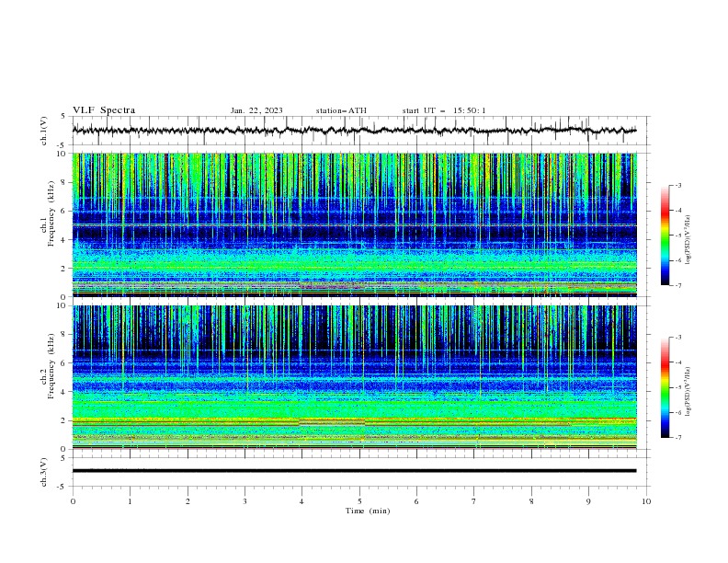Screen dimensions: 728x563
Task: Click the ch.2 colorbar "-7" tick label
Action: click(678, 438)
